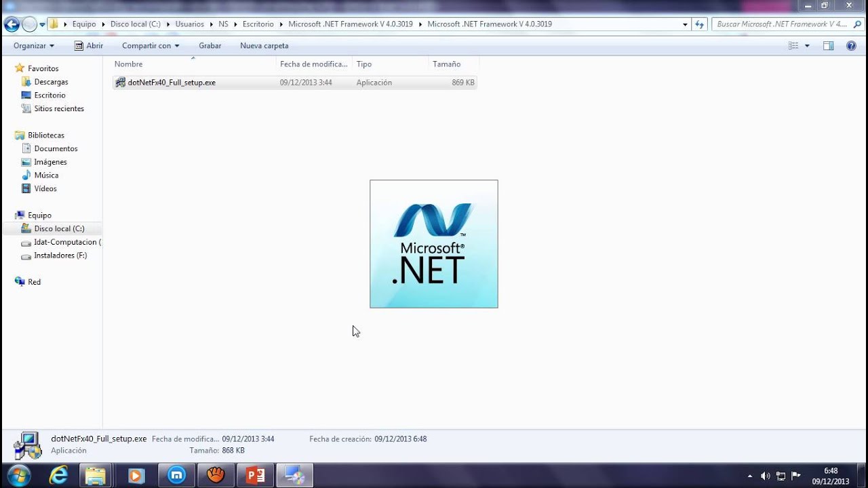The image size is (868, 488).
Task: Open the view options dropdown arrow
Action: (x=807, y=45)
